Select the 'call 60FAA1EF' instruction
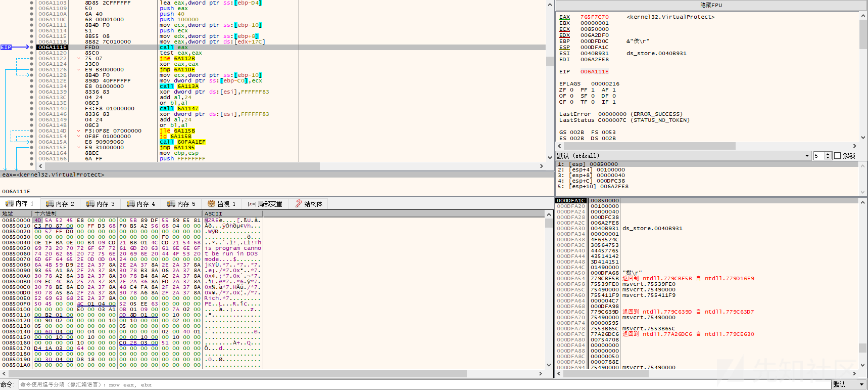868x390 pixels. point(182,142)
